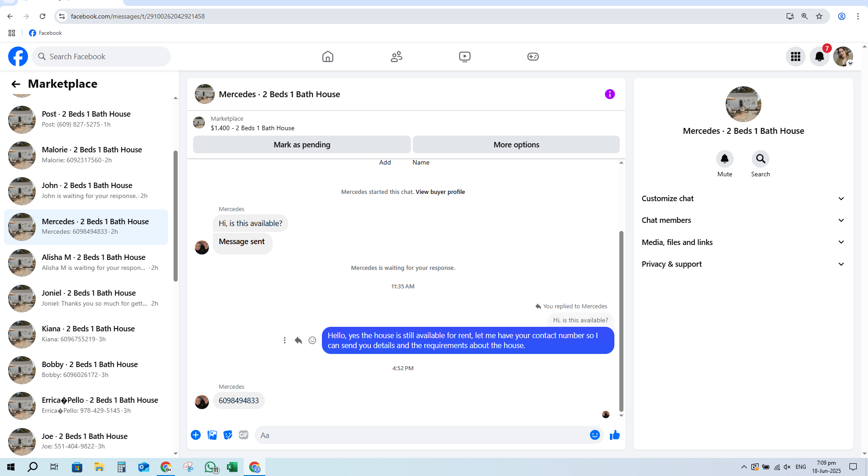Open Bobby conversation
868x476 pixels.
click(x=86, y=370)
